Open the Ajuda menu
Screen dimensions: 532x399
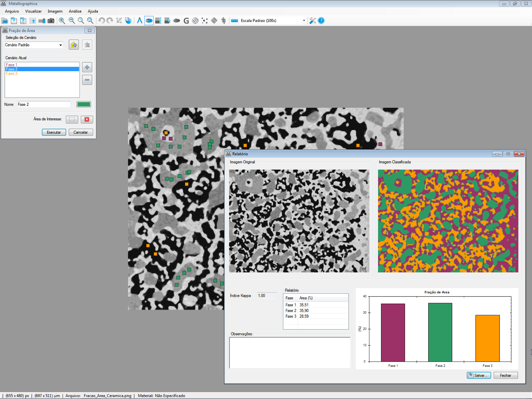[93, 11]
